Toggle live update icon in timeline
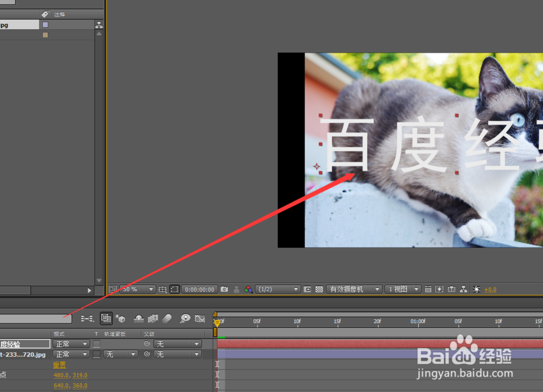The image size is (543, 392). point(106,318)
